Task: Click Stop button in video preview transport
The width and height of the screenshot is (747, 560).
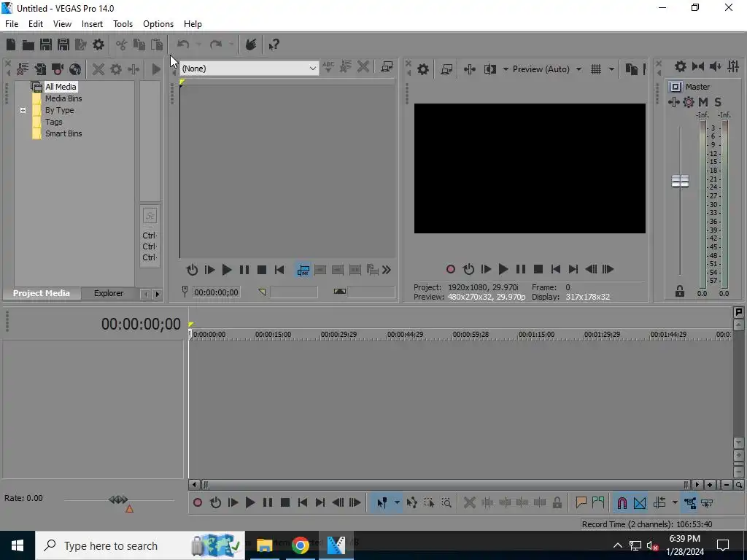Action: point(538,270)
